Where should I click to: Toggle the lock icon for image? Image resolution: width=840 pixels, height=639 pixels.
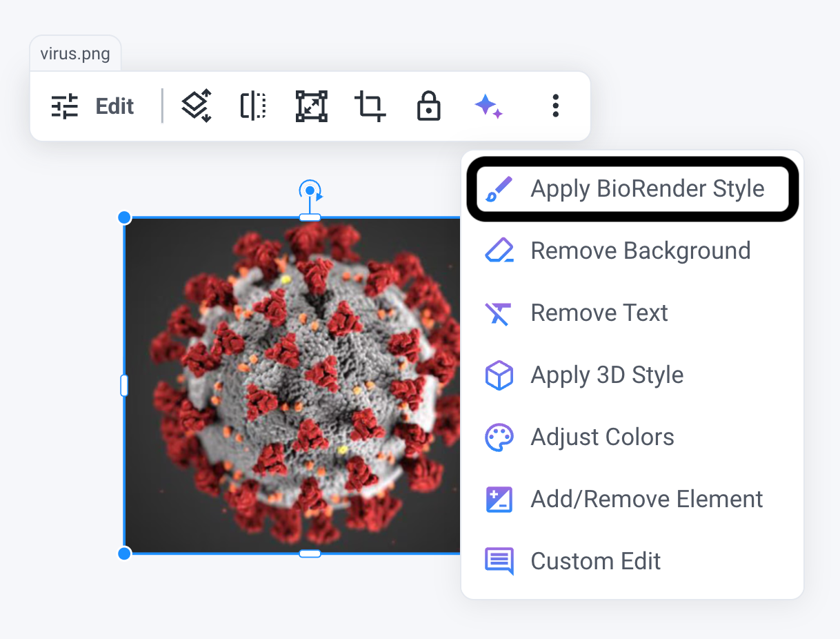point(428,106)
